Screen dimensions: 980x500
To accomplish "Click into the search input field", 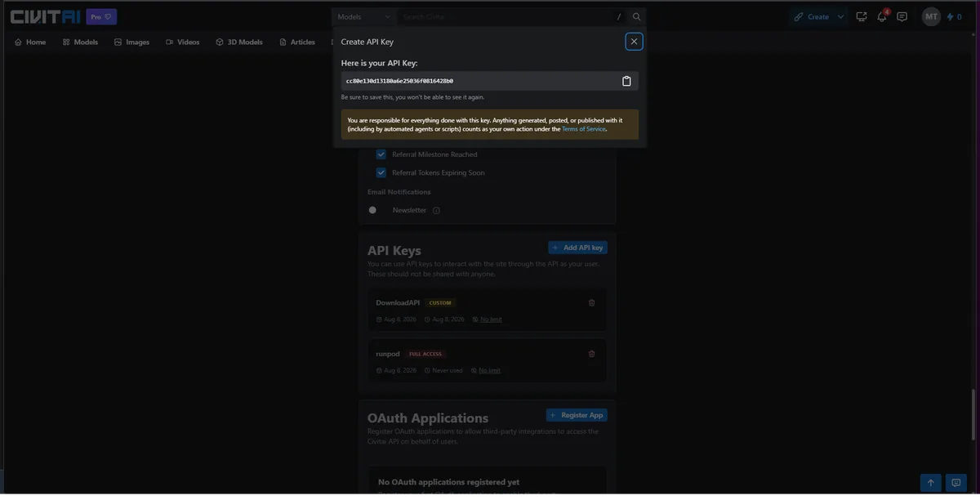I will (x=506, y=16).
